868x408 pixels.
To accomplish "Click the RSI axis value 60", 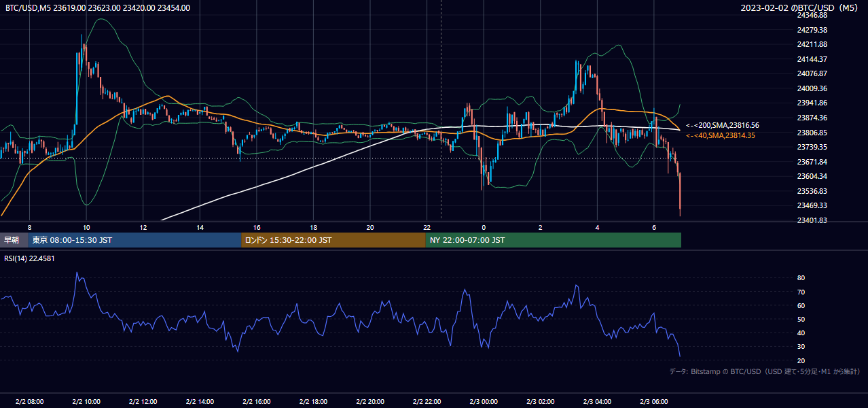I will point(801,305).
